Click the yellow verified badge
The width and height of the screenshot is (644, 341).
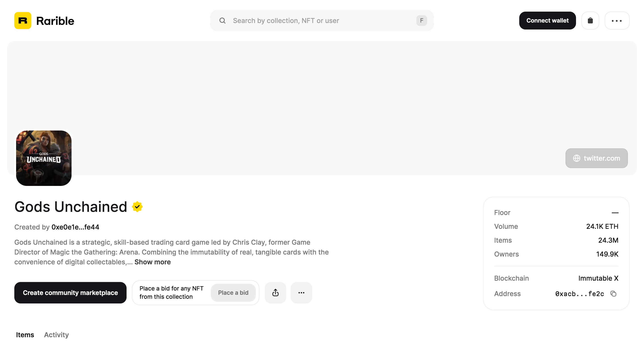coord(137,207)
